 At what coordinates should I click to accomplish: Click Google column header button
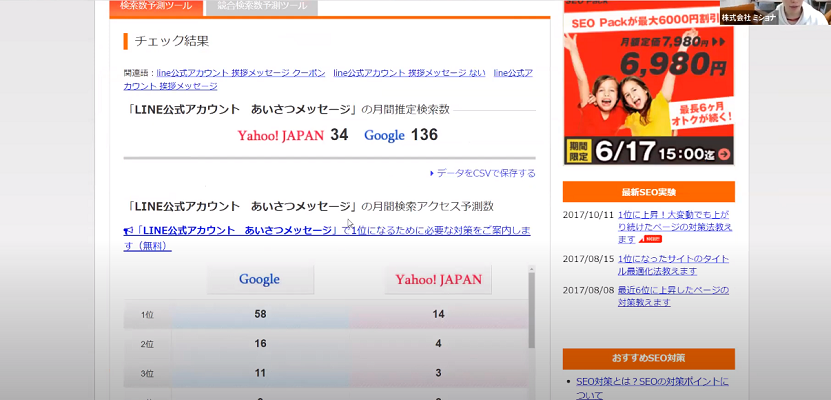(x=260, y=279)
